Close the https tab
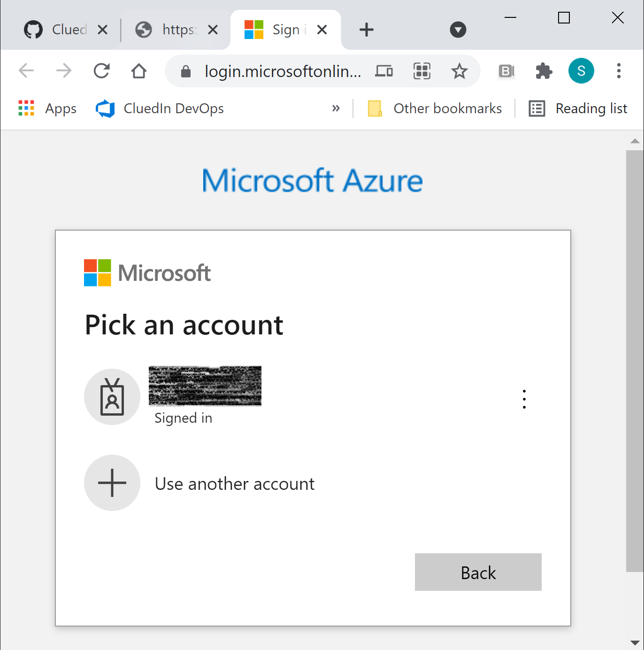This screenshot has width=644, height=650. pyautogui.click(x=213, y=30)
